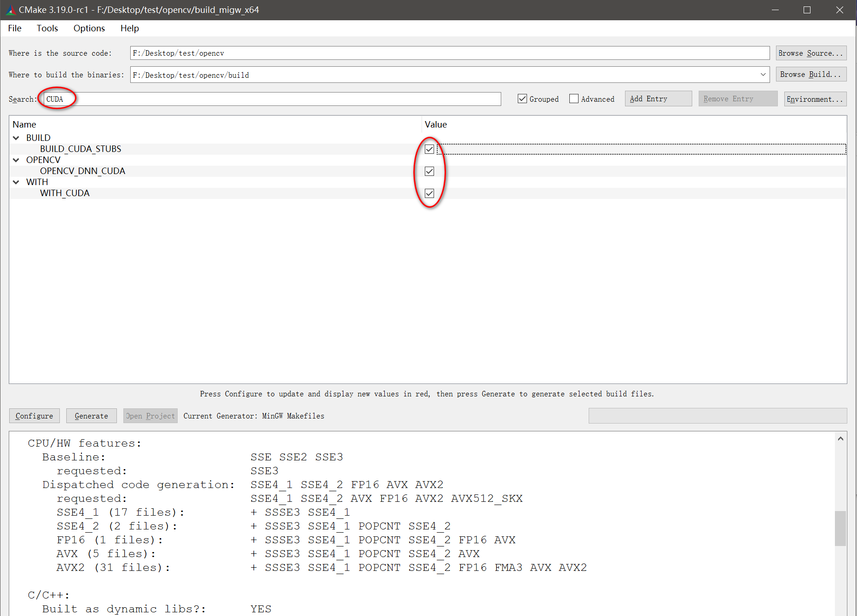Click the Browse Source button

pos(811,53)
